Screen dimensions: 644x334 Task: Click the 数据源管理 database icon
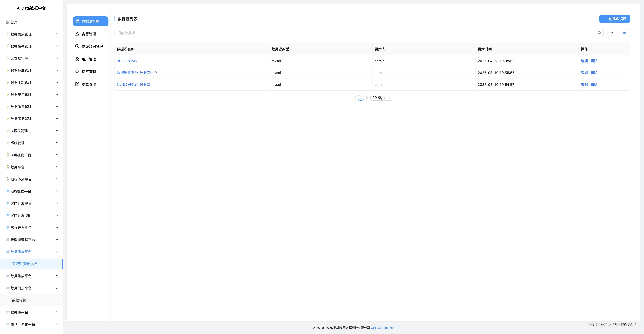(77, 21)
